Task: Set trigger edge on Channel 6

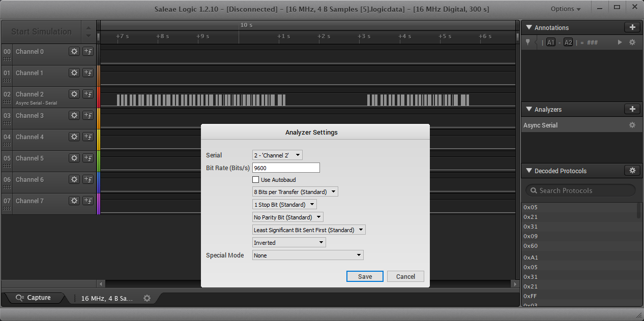Action: pos(88,179)
